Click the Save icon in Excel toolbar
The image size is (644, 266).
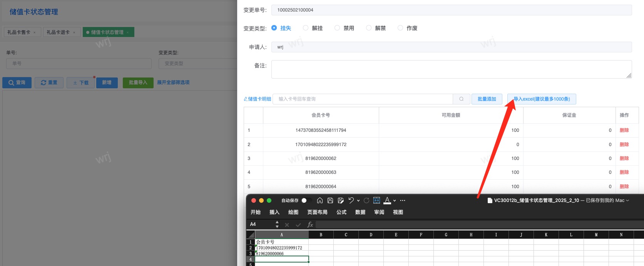330,200
